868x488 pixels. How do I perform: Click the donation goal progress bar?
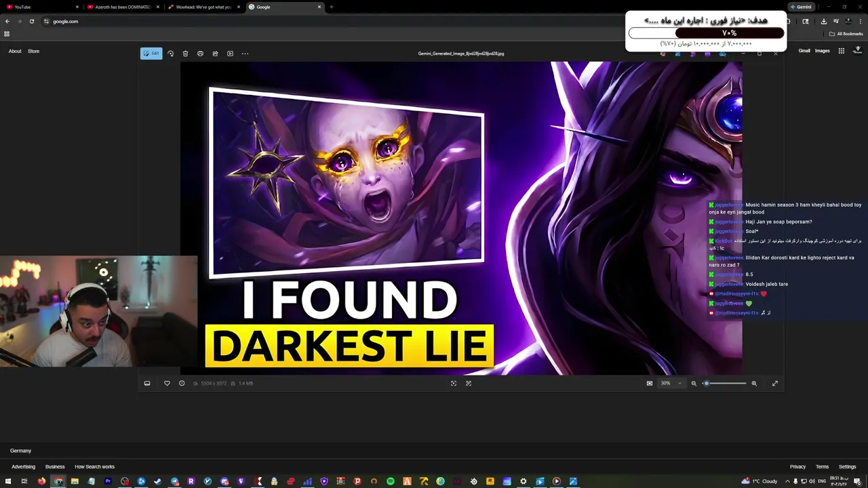(x=706, y=33)
